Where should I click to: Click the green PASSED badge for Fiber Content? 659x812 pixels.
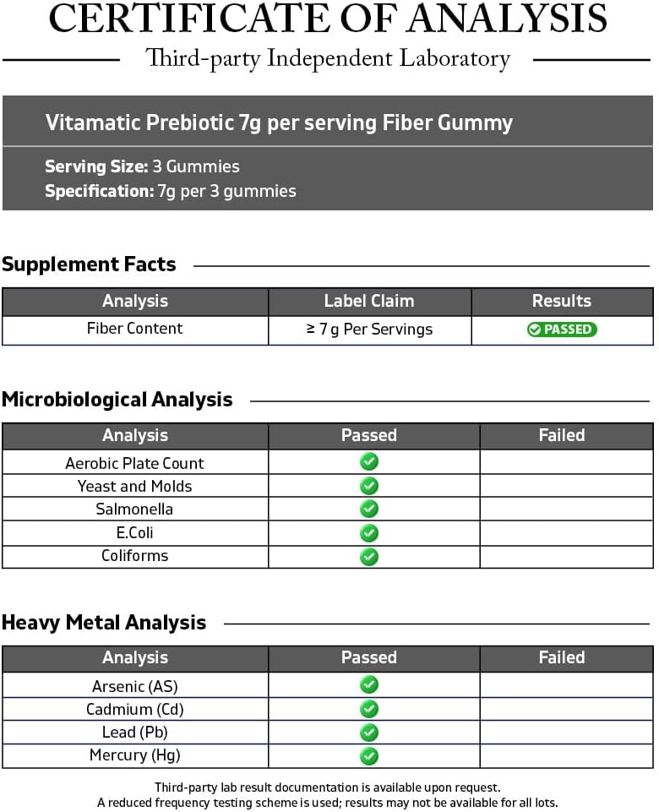tap(562, 330)
